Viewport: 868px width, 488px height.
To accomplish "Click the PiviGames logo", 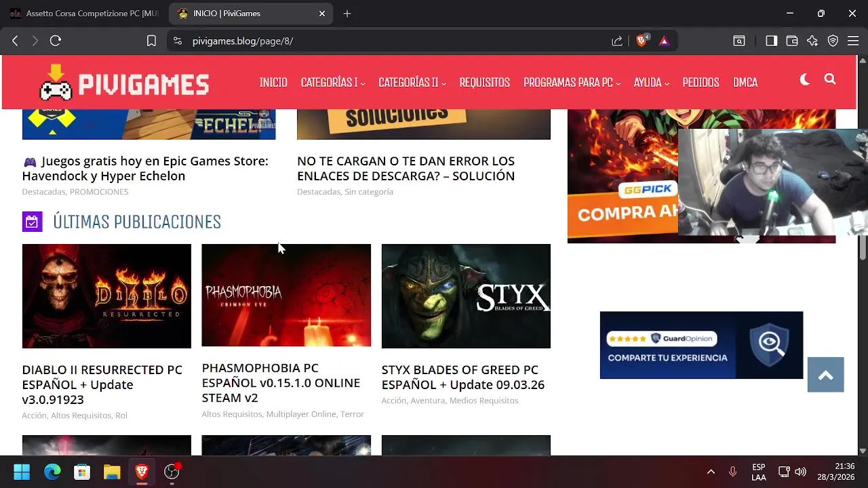I will (x=124, y=83).
